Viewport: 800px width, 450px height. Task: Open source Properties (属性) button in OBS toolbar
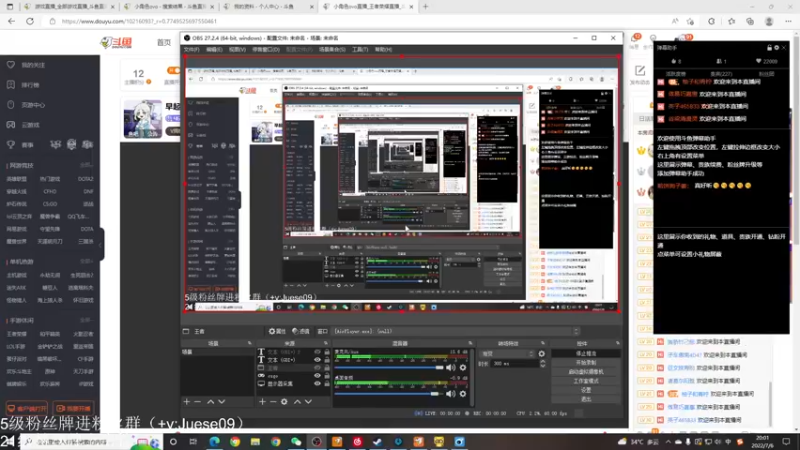pos(277,331)
